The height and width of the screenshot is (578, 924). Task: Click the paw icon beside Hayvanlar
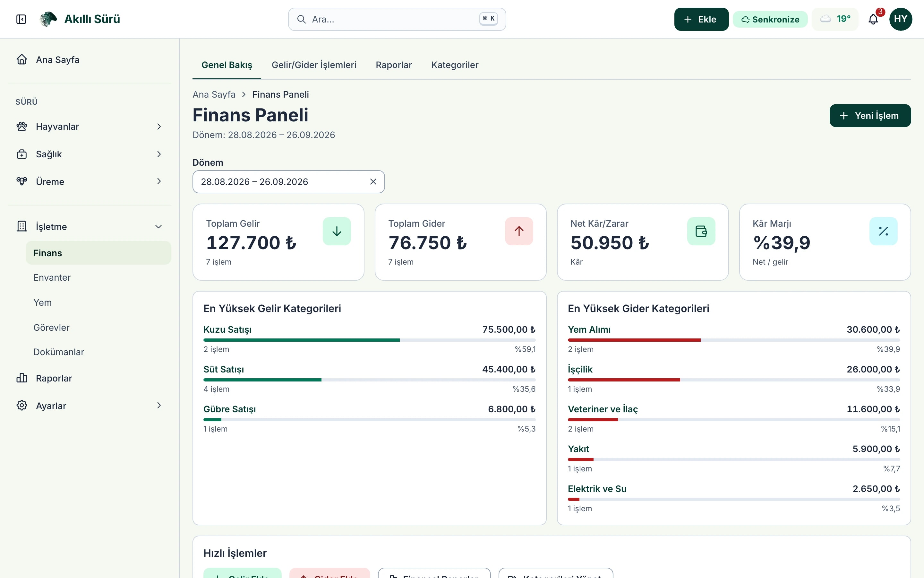(x=22, y=127)
